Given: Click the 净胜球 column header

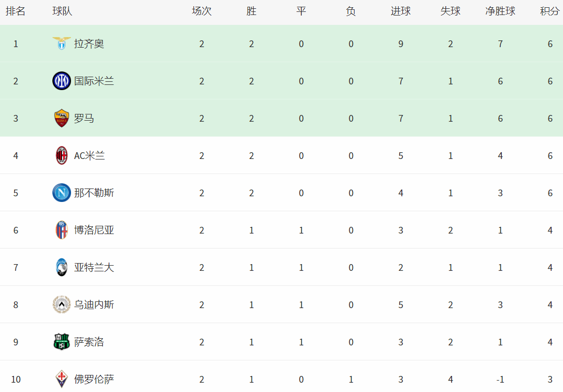Looking at the screenshot, I should click(500, 11).
